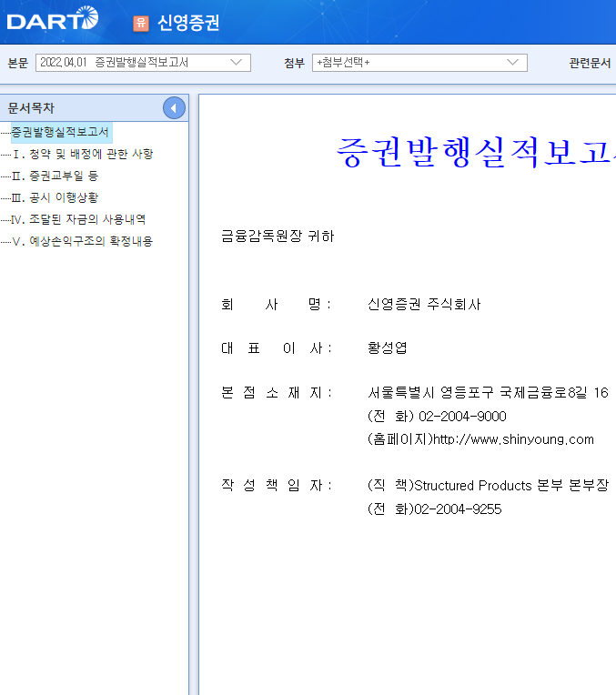This screenshot has width=616, height=695.
Task: Open Ⅲ. 공시 이행상황 section
Action: (x=55, y=197)
